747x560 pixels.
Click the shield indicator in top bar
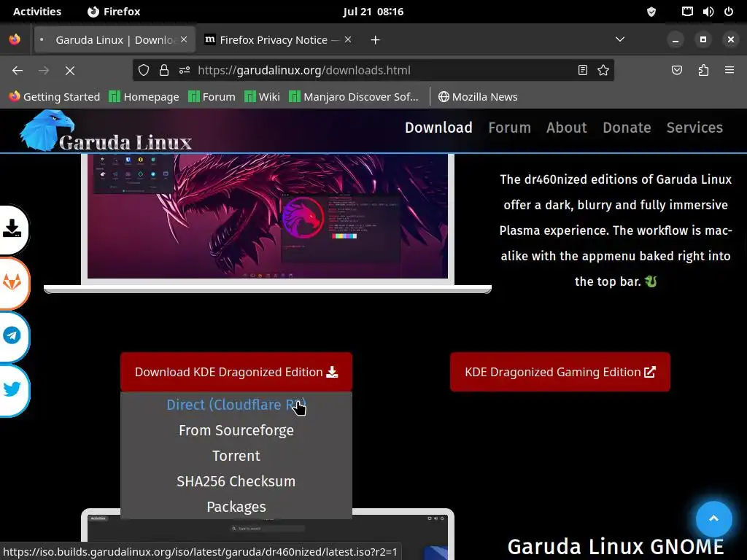[x=651, y=12]
